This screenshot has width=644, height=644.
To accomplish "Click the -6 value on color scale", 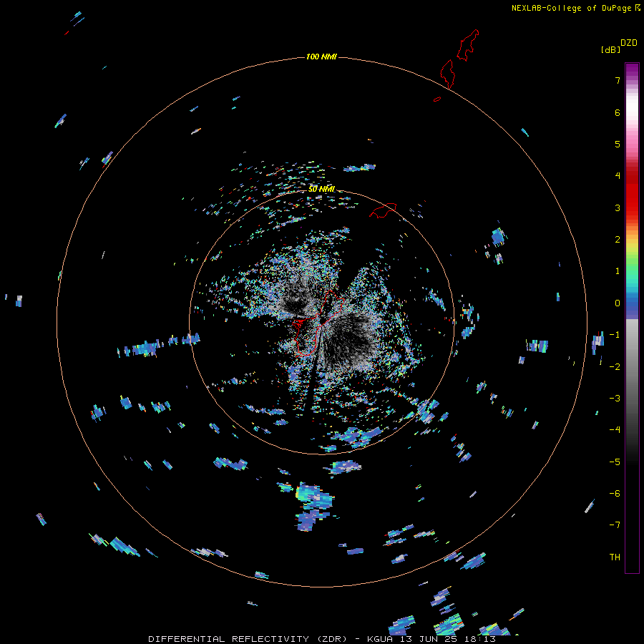I will [x=615, y=493].
